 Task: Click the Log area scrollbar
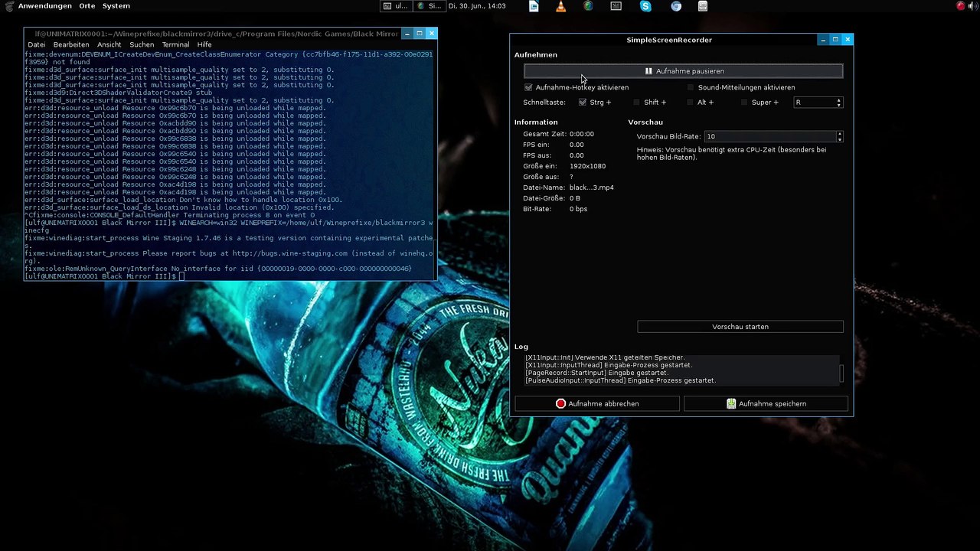[841, 373]
